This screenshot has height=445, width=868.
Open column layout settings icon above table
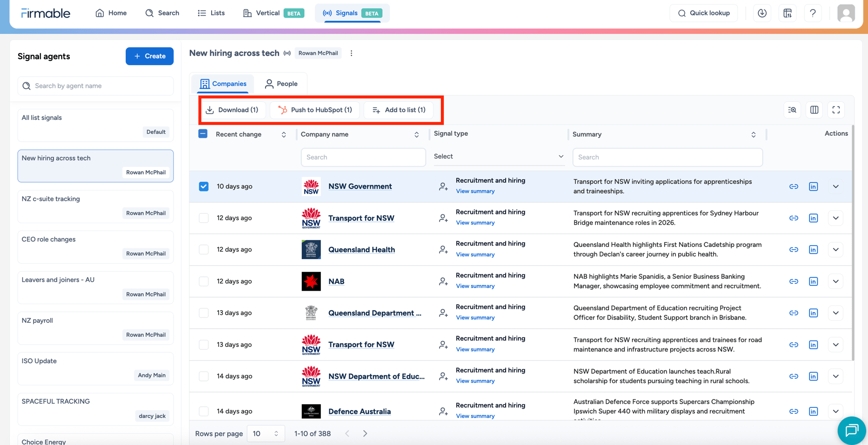(814, 110)
